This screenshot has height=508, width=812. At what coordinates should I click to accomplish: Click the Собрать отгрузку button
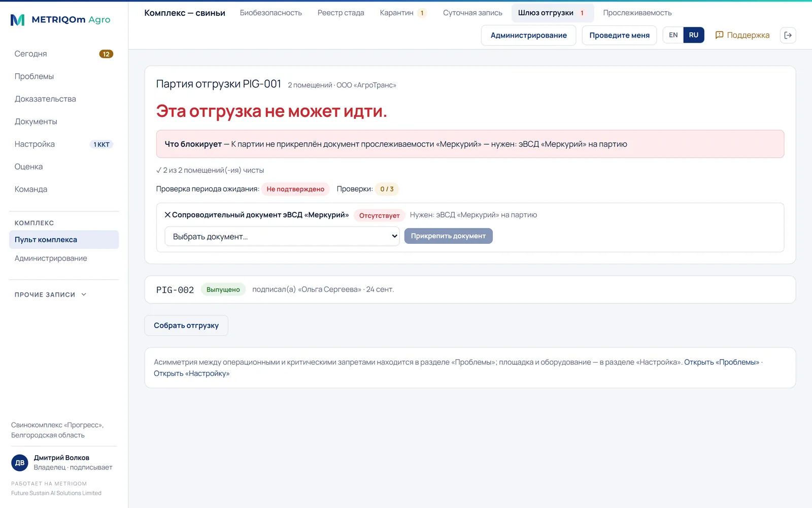tap(186, 326)
